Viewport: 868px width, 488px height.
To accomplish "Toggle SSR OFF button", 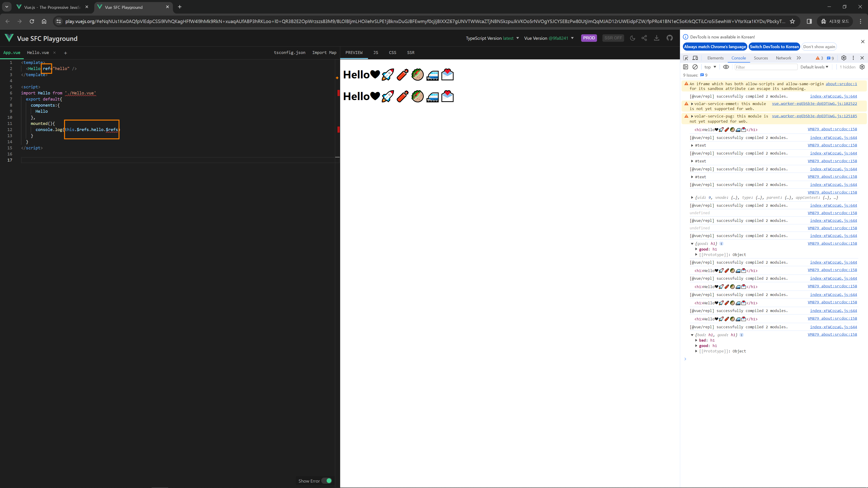I will [x=613, y=38].
